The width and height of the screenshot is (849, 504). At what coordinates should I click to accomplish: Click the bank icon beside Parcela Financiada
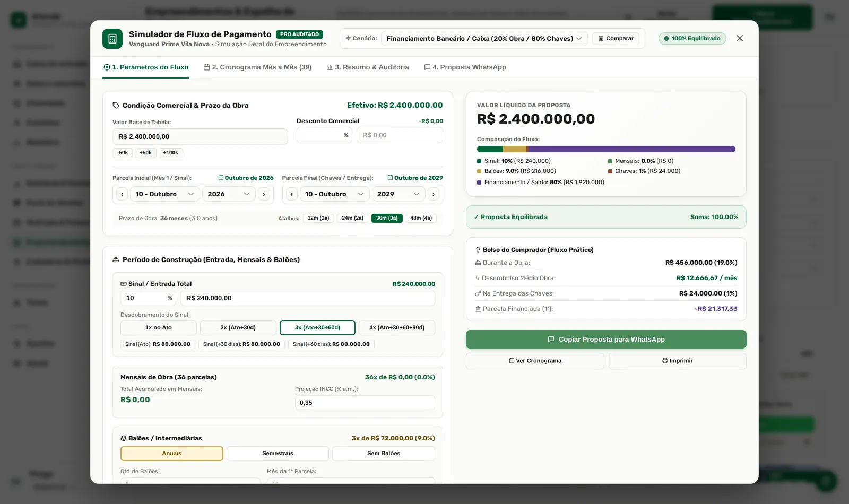coord(478,309)
